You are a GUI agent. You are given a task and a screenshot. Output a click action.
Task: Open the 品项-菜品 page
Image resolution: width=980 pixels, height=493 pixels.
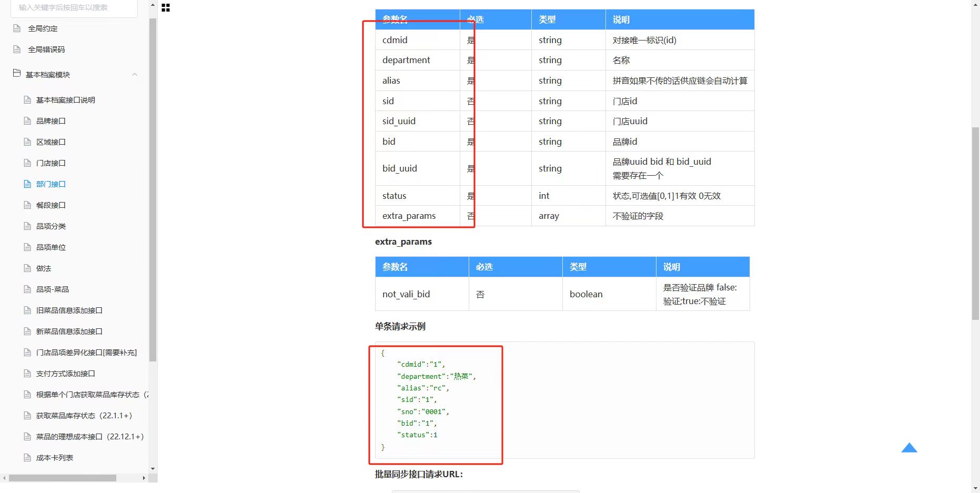(53, 289)
